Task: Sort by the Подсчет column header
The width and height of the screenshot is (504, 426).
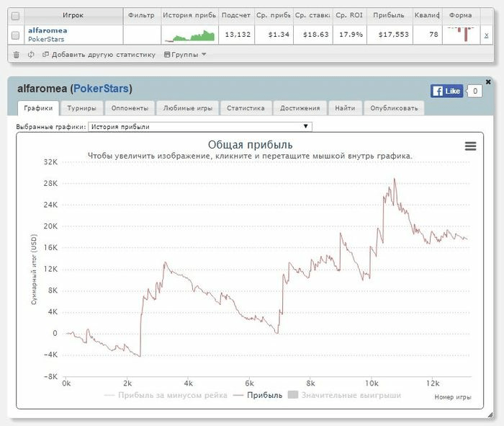Action: [236, 15]
